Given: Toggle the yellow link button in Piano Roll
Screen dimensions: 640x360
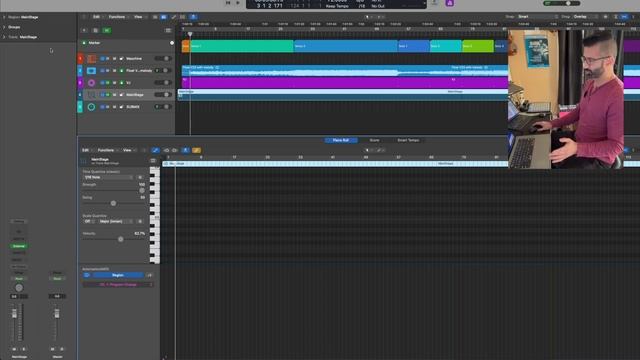Looking at the screenshot, I should coord(196,150).
